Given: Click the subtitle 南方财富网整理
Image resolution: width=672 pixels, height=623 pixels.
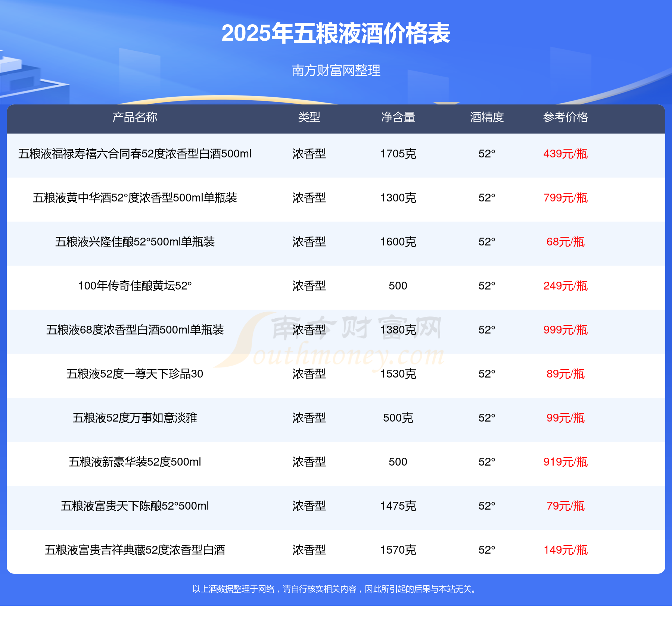Looking at the screenshot, I should click(336, 71).
